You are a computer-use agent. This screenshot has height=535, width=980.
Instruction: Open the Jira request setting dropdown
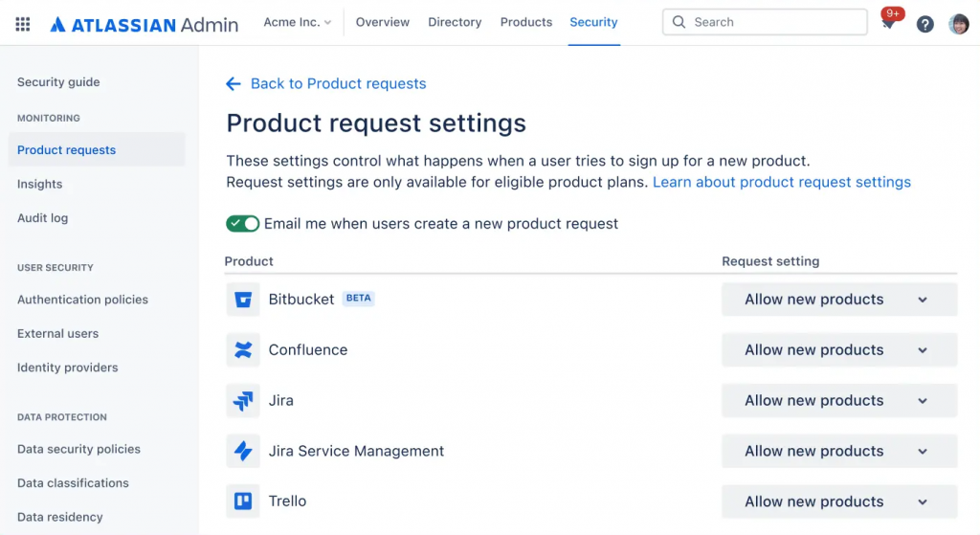point(838,401)
